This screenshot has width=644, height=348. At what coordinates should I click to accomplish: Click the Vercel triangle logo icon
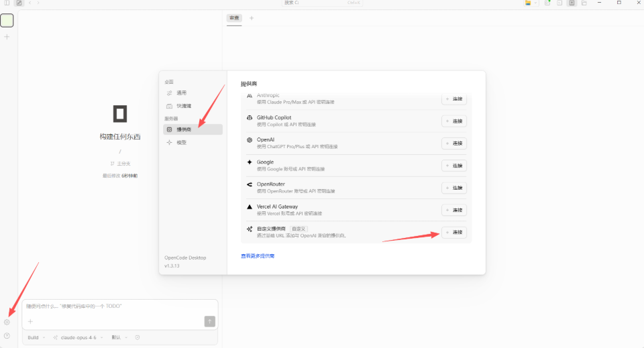[250, 207]
